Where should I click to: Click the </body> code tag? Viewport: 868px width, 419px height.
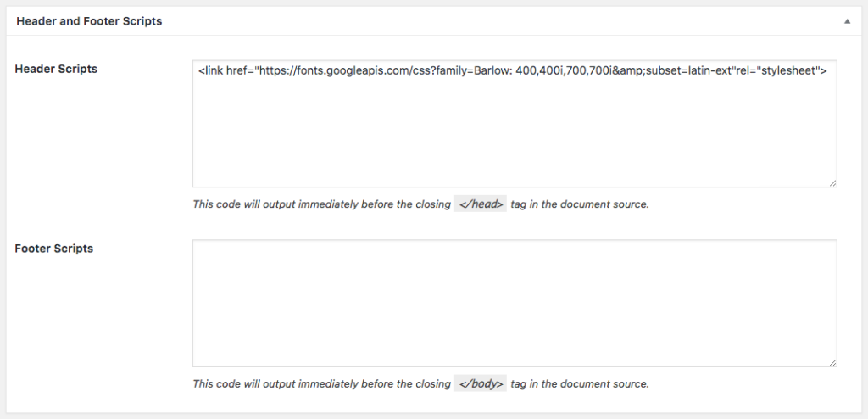[481, 383]
